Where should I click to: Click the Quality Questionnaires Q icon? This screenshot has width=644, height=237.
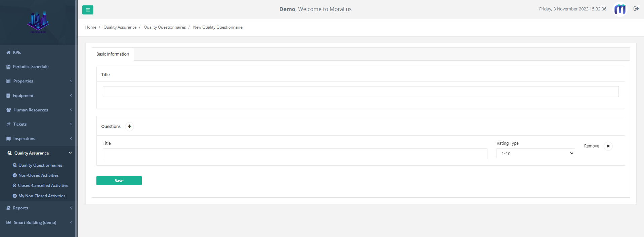point(14,165)
